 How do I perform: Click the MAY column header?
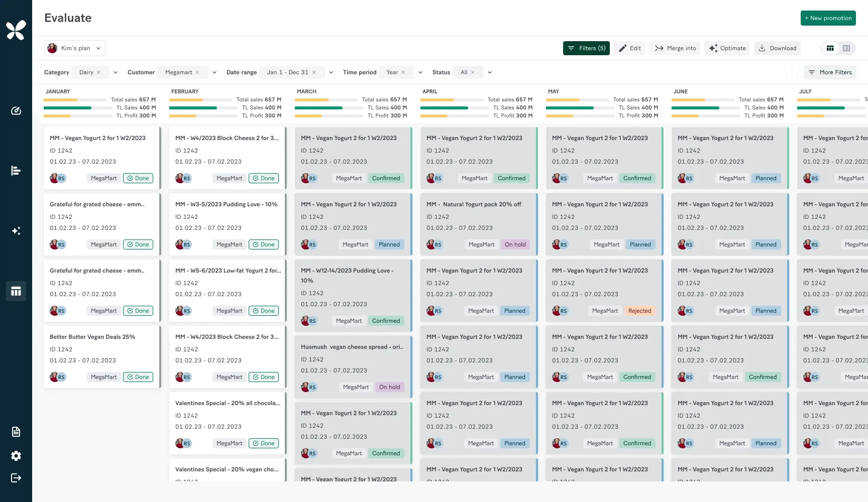554,91
